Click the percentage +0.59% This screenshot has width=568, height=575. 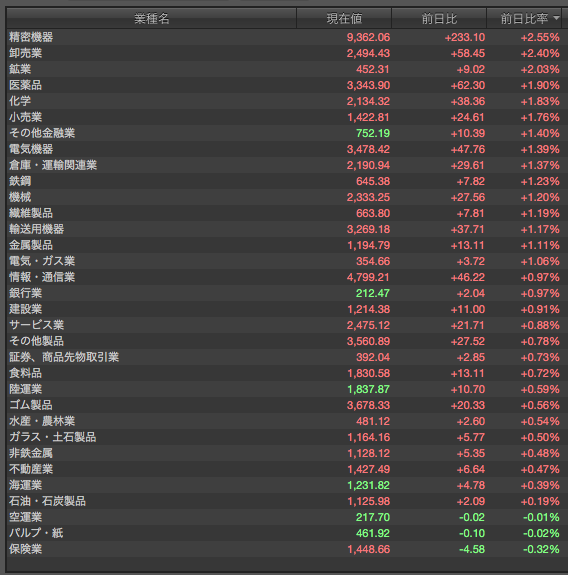pos(540,389)
